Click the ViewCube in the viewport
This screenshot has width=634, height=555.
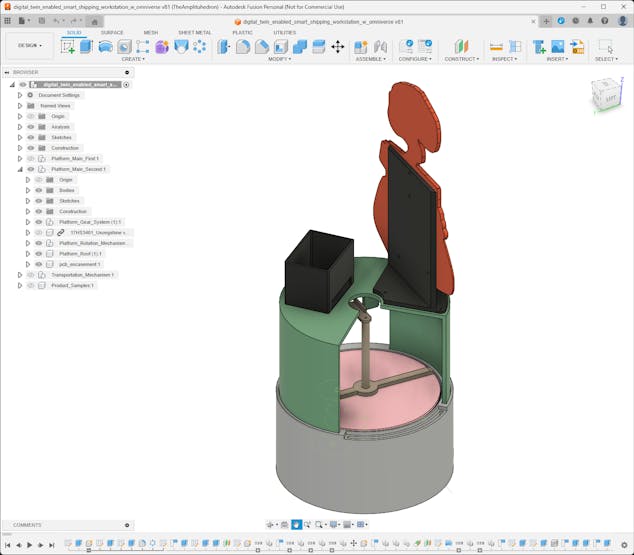[x=604, y=95]
